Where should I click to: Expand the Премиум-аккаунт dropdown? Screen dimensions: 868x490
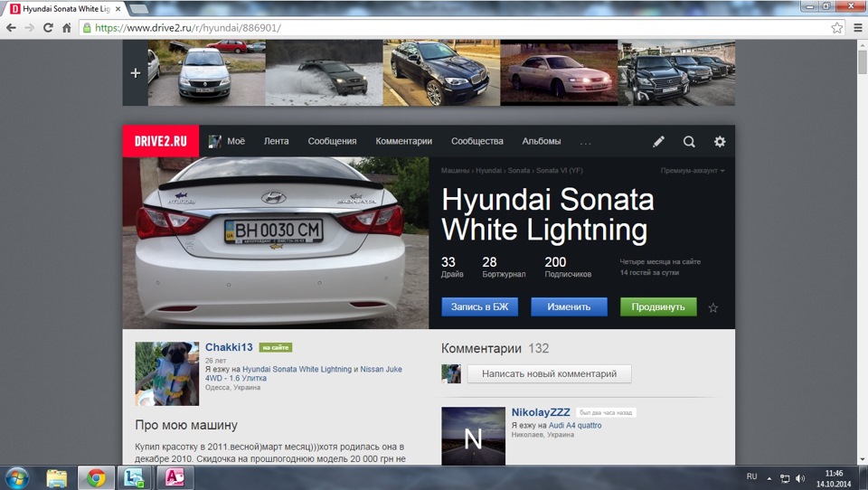tap(692, 171)
